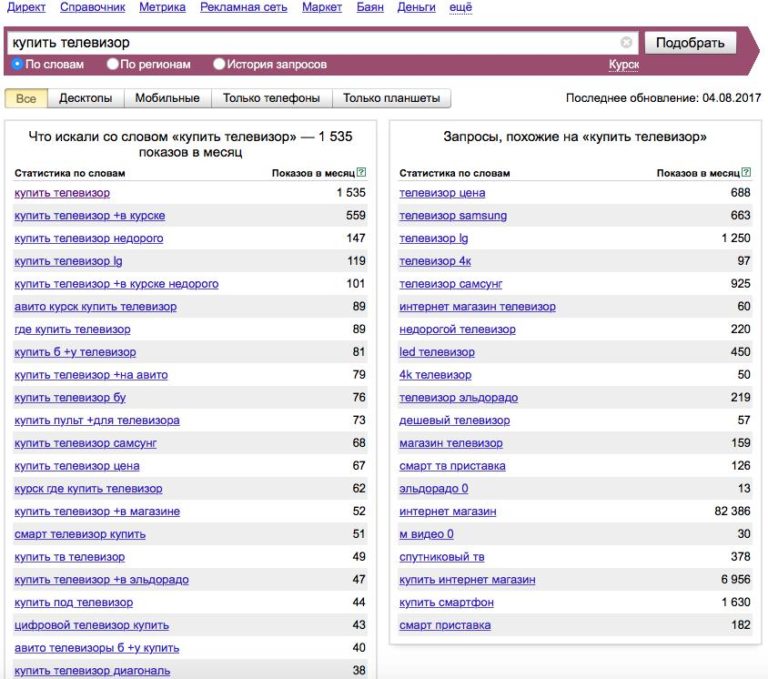Screen dimensions: 768x679
Task: Open the plain 'купить телевизор +в курске' link
Action: pos(90,216)
